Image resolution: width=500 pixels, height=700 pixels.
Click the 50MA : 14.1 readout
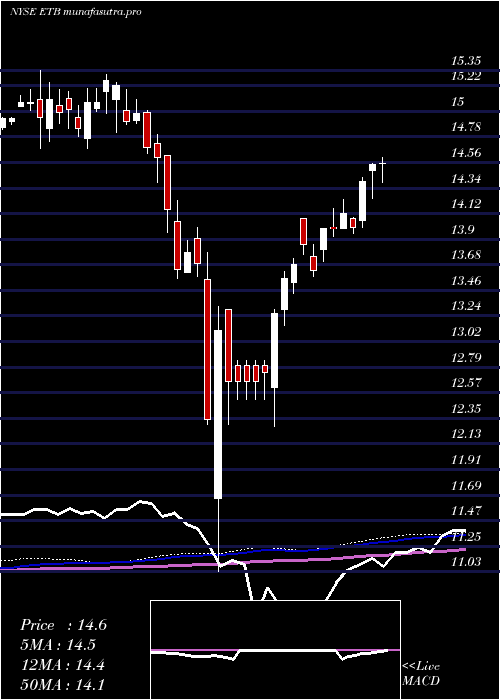coord(63,685)
